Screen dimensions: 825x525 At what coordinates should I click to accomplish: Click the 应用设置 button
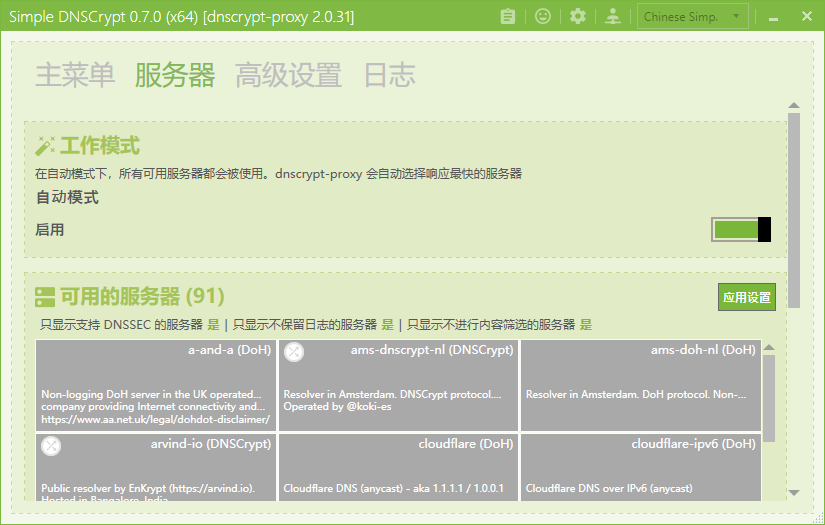[747, 297]
